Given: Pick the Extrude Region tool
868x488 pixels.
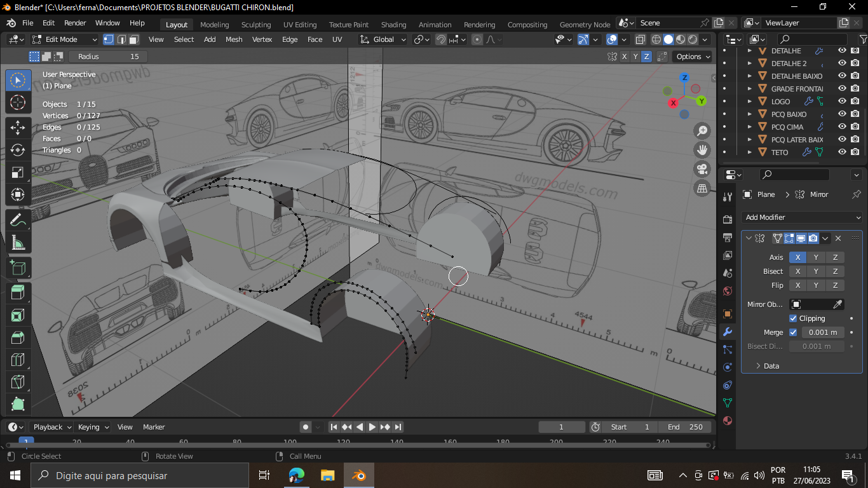Looking at the screenshot, I should click(x=18, y=292).
